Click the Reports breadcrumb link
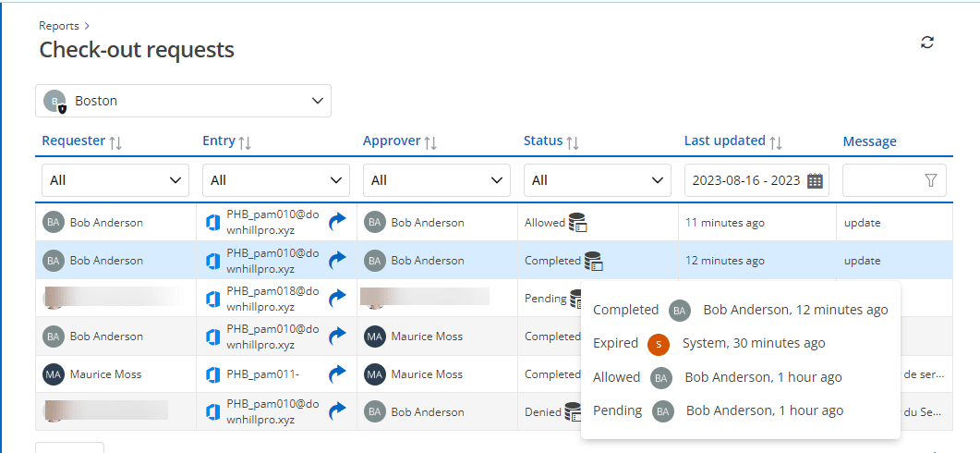This screenshot has height=453, width=980. point(58,26)
